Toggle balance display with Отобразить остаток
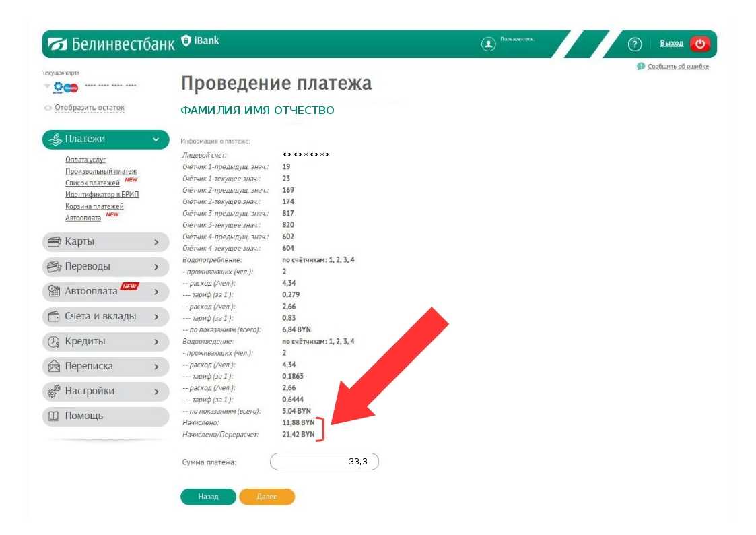Viewport: 756px width, 535px height. (x=90, y=108)
